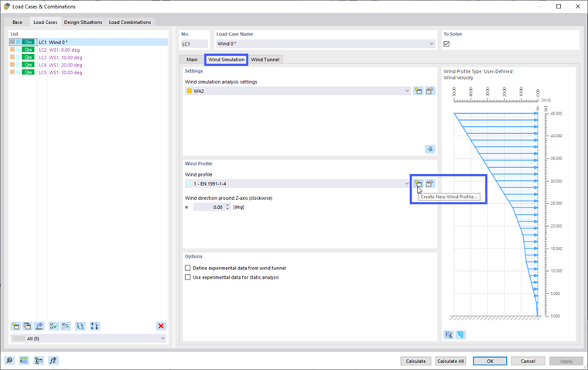Click the Cancel button
588x370 pixels.
pos(528,361)
